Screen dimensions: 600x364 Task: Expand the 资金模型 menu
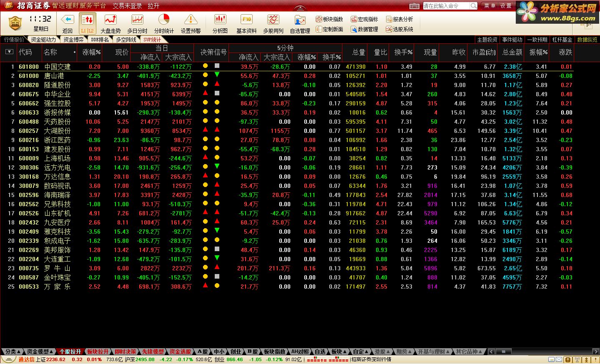point(40,352)
